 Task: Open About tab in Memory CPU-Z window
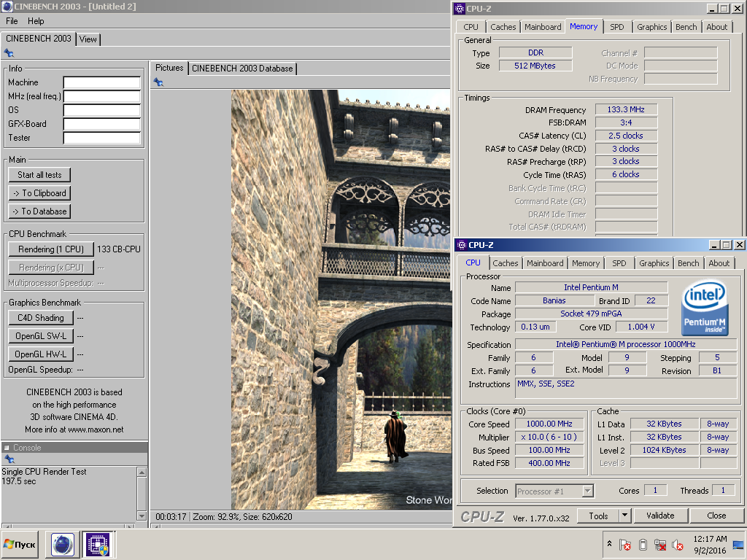pyautogui.click(x=716, y=27)
